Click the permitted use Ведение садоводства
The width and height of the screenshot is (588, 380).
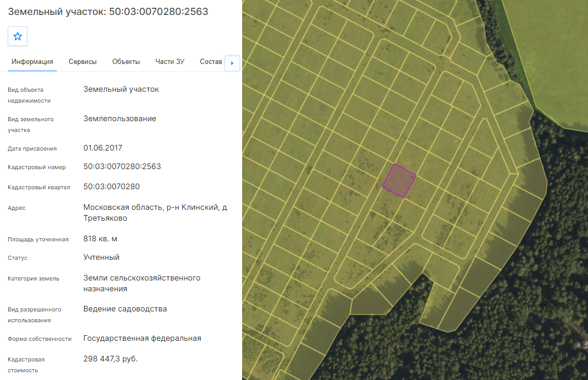tap(125, 309)
